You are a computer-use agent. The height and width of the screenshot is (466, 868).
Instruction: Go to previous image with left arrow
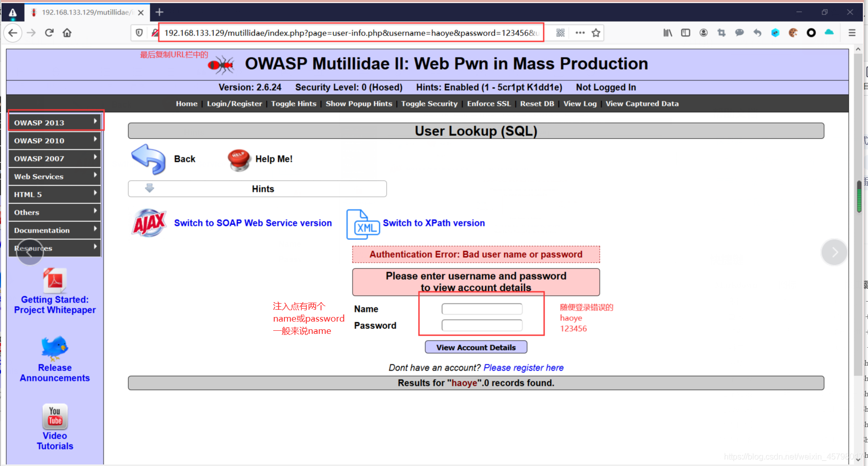(30, 252)
